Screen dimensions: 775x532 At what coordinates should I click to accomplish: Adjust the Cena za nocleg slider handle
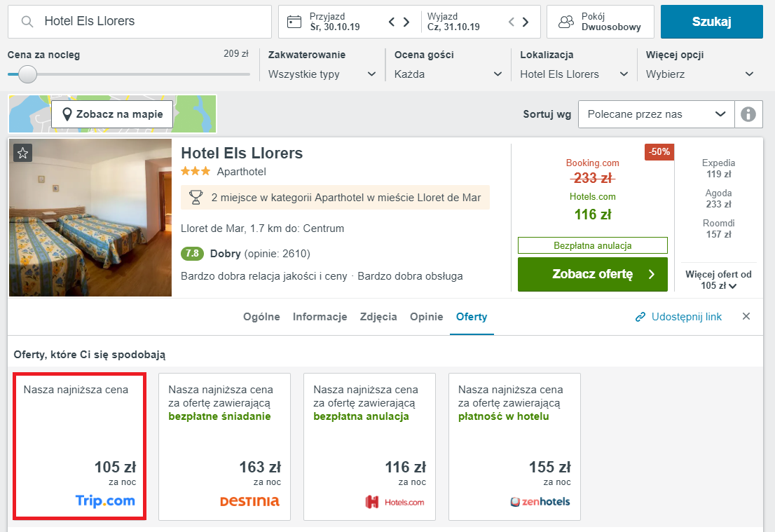28,74
